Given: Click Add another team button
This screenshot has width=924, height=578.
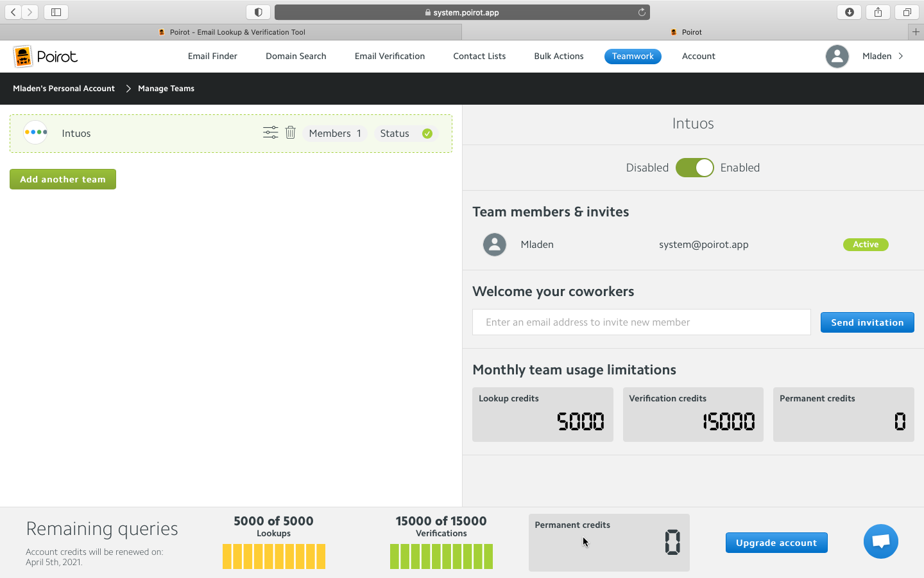Looking at the screenshot, I should tap(63, 179).
